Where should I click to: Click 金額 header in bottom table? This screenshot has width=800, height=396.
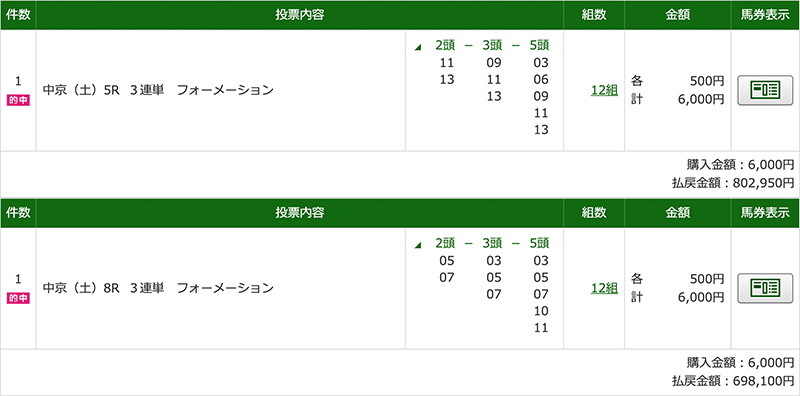tap(678, 213)
